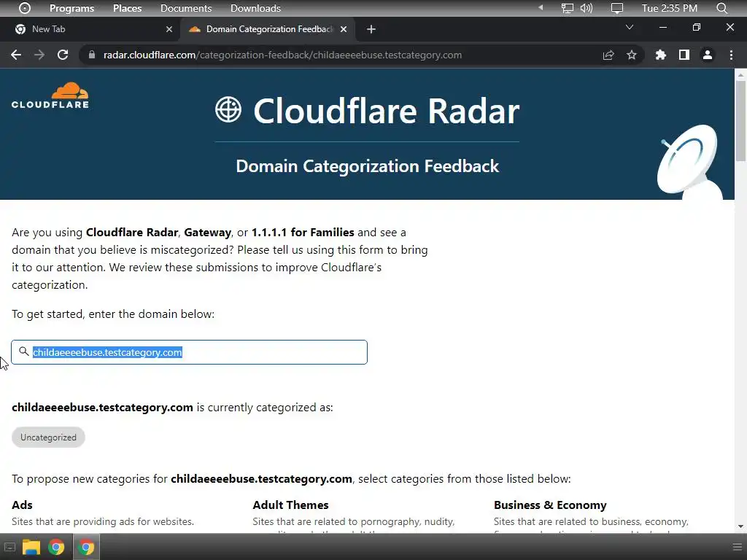Image resolution: width=747 pixels, height=560 pixels.
Task: Open the Places menu
Action: [127, 8]
